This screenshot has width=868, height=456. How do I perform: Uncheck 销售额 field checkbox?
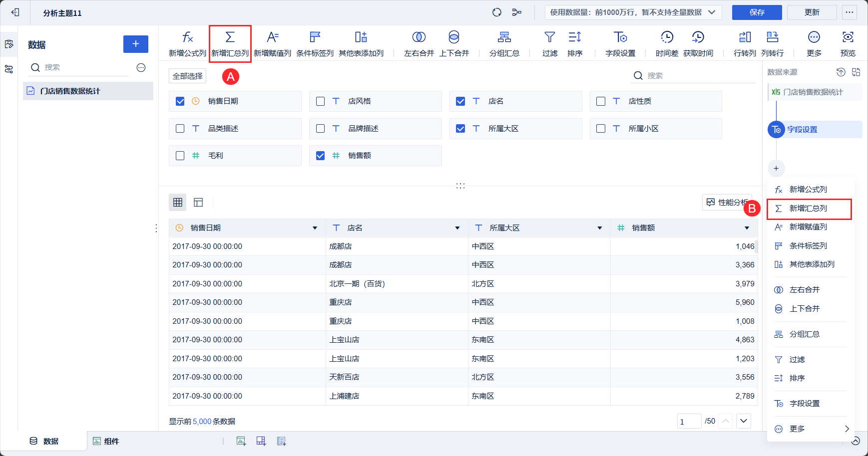click(321, 156)
